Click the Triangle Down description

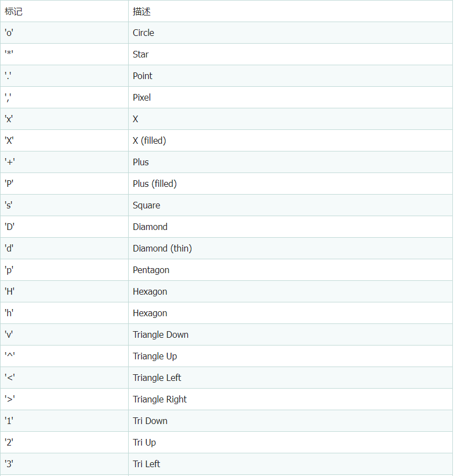coord(161,334)
